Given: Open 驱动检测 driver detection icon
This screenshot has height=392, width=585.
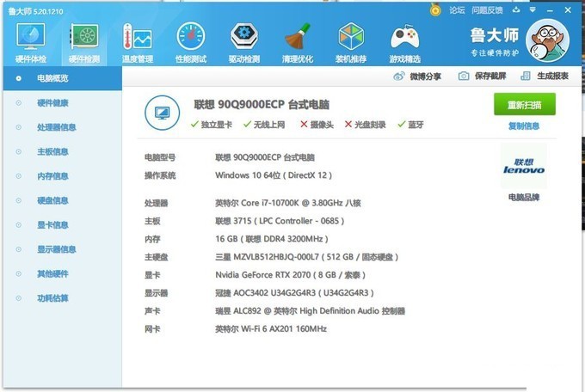Looking at the screenshot, I should tap(244, 42).
